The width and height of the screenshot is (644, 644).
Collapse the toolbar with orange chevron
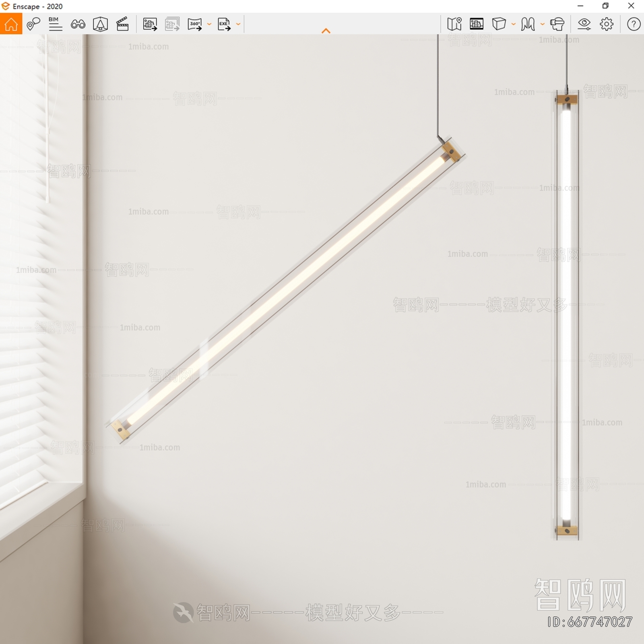coord(326,31)
